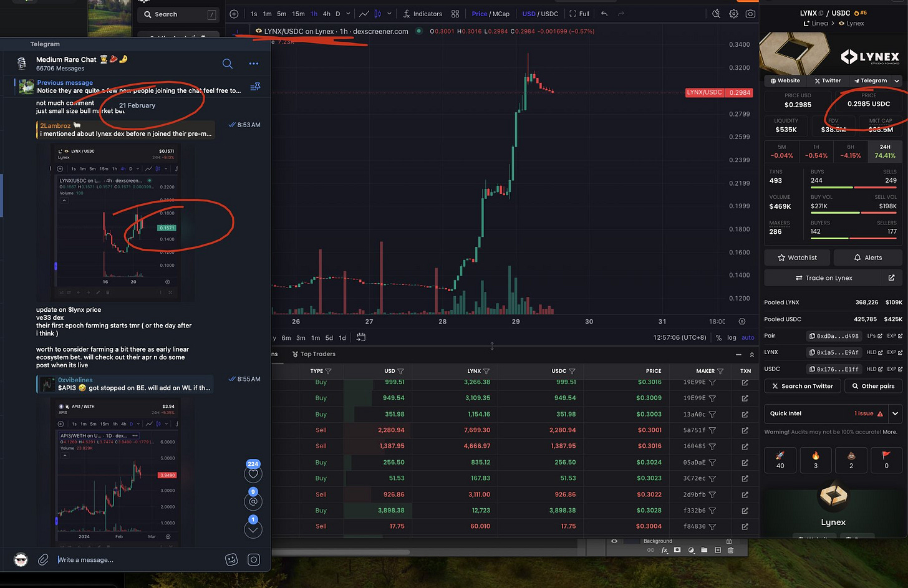
Task: Click the compare/add symbol plus icon
Action: [234, 14]
